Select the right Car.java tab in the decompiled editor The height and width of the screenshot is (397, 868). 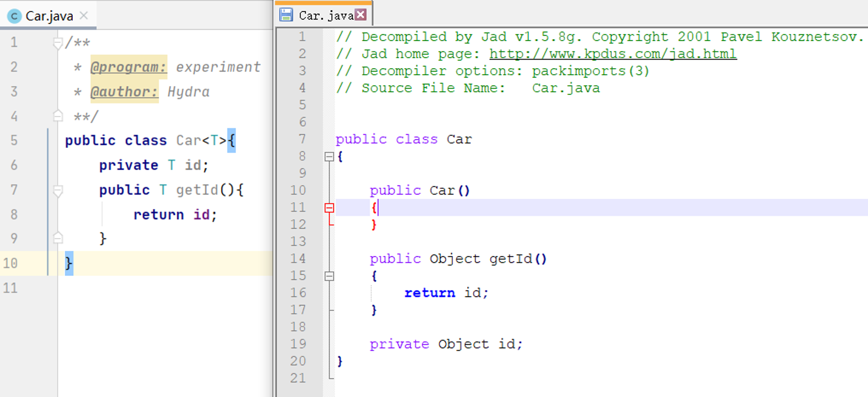point(324,15)
